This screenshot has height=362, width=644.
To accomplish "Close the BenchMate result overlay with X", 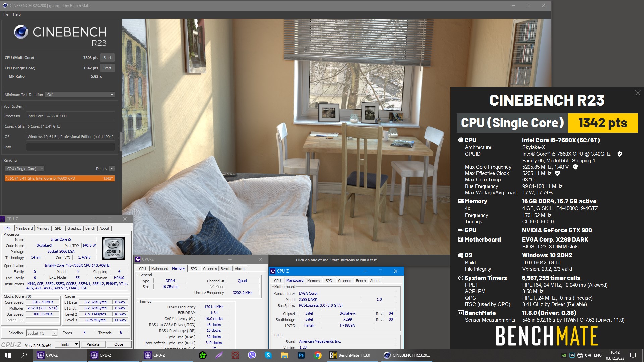I will (638, 93).
